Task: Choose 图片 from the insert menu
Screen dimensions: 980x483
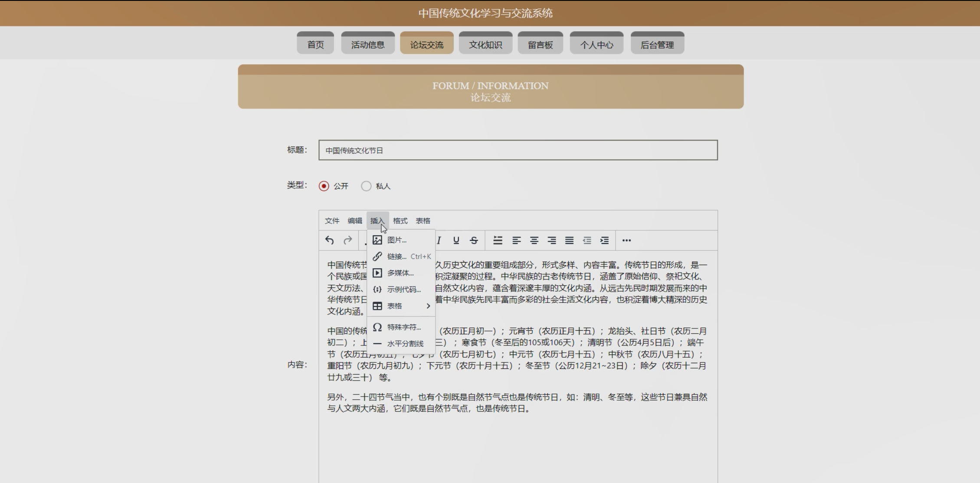Action: [x=397, y=240]
